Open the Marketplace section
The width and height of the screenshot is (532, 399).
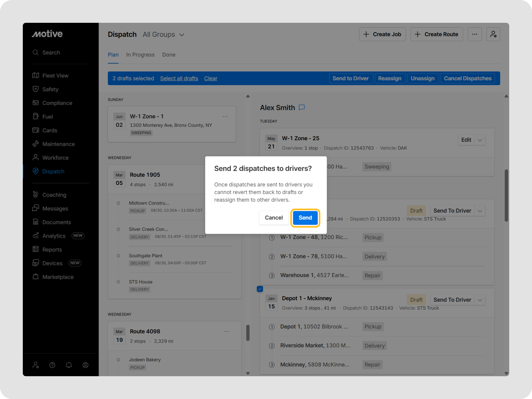[x=58, y=277]
